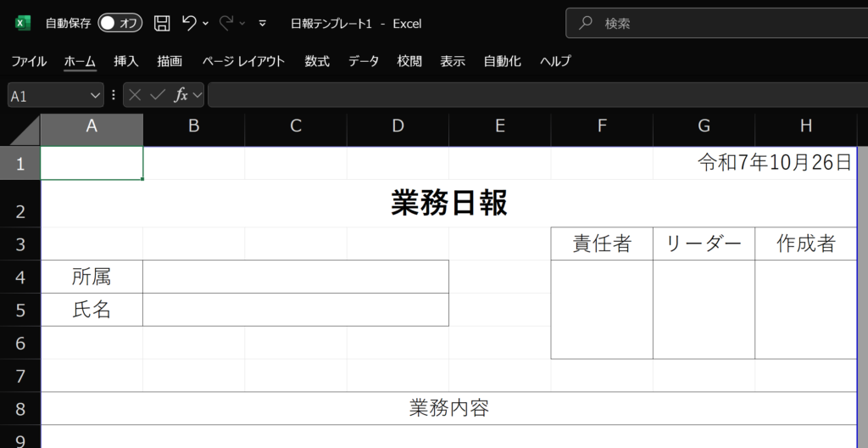Click the 業務日報 title cell

tap(448, 204)
